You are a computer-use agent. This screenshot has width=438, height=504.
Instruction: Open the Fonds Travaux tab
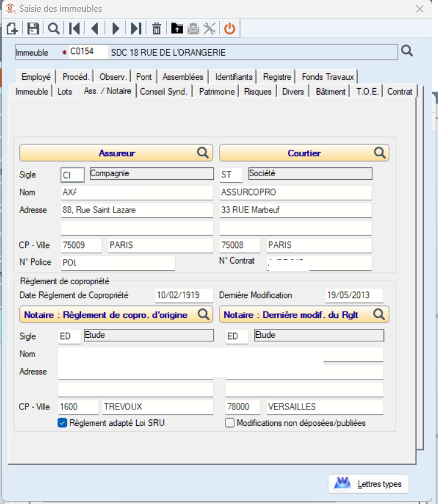(x=328, y=77)
